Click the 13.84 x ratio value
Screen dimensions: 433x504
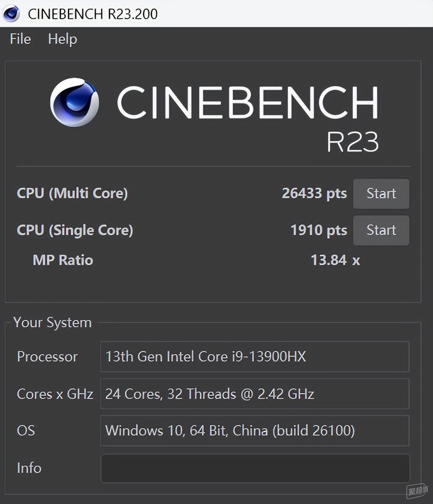tap(335, 260)
